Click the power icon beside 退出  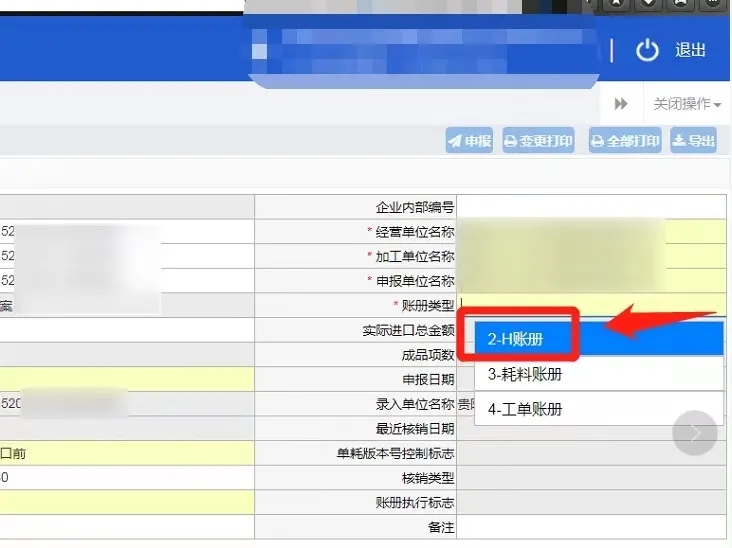pos(648,50)
